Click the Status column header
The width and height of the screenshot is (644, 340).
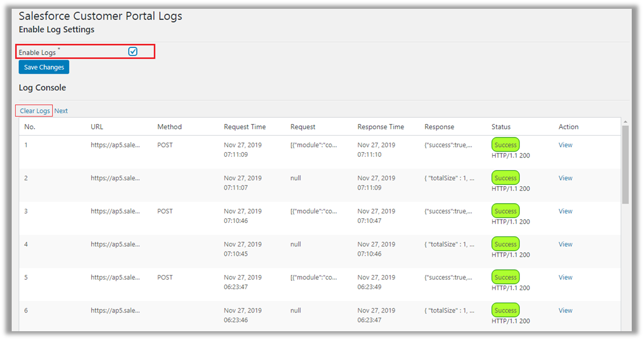(x=501, y=127)
